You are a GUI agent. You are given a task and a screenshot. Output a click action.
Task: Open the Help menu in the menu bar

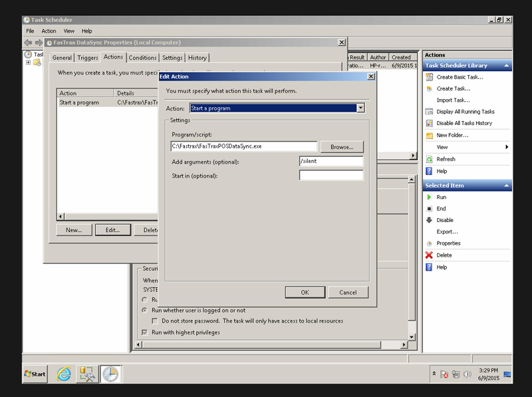tap(87, 31)
